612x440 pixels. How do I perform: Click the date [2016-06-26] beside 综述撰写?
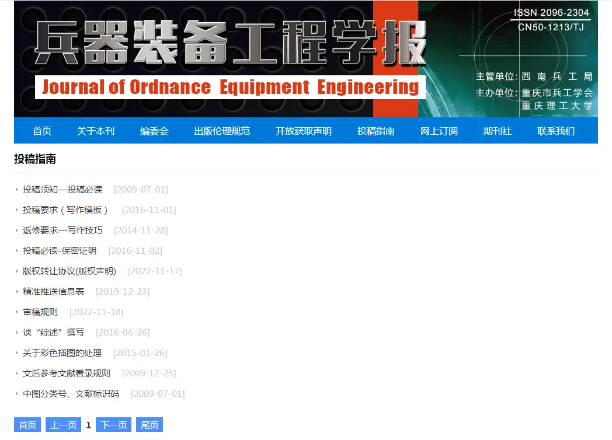click(123, 332)
